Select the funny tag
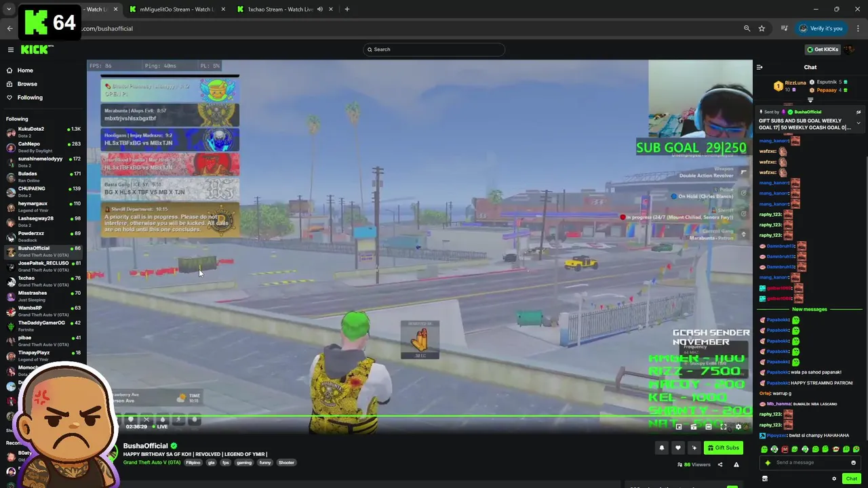 pos(265,463)
